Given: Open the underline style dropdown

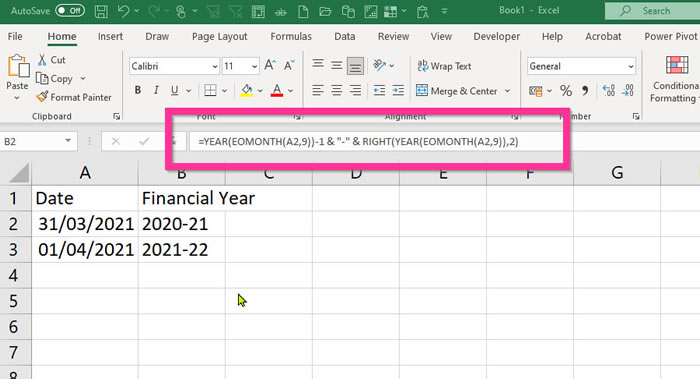Looking at the screenshot, I should [x=189, y=91].
